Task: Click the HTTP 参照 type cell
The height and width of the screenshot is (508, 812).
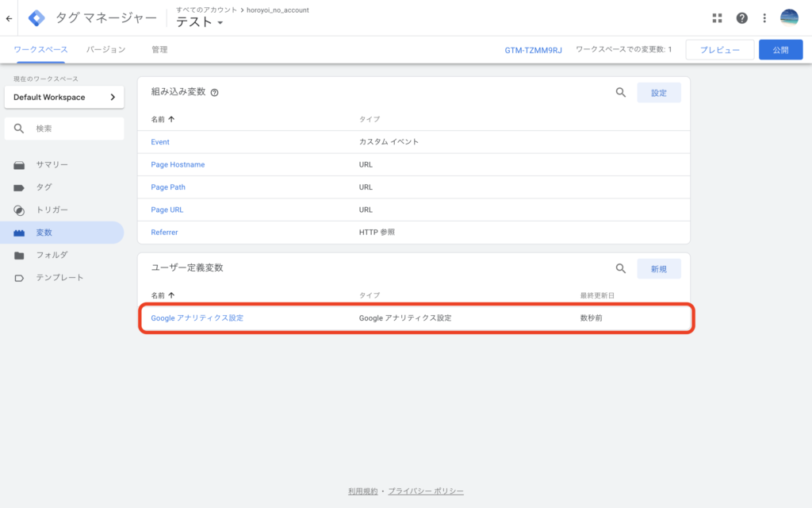Action: (377, 233)
